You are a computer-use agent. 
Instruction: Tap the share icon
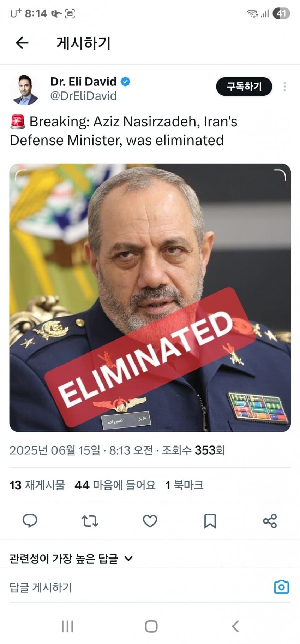(270, 521)
